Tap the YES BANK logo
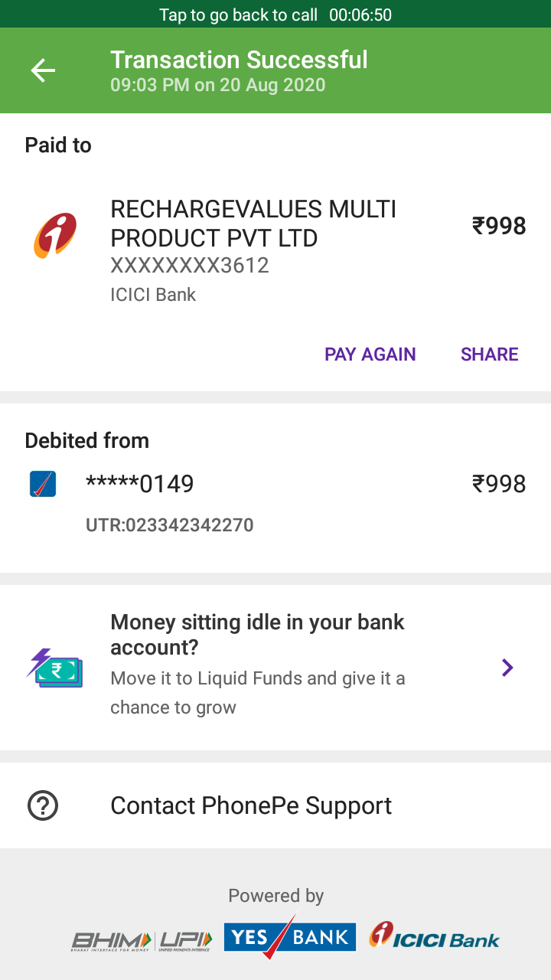The image size is (551, 980). click(x=289, y=938)
